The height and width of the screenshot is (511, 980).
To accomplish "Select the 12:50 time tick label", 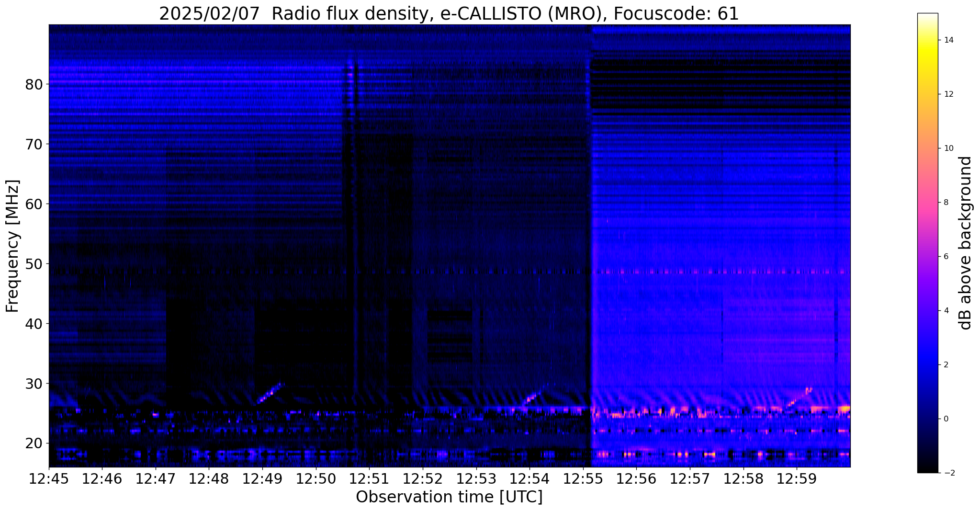I will click(x=316, y=479).
